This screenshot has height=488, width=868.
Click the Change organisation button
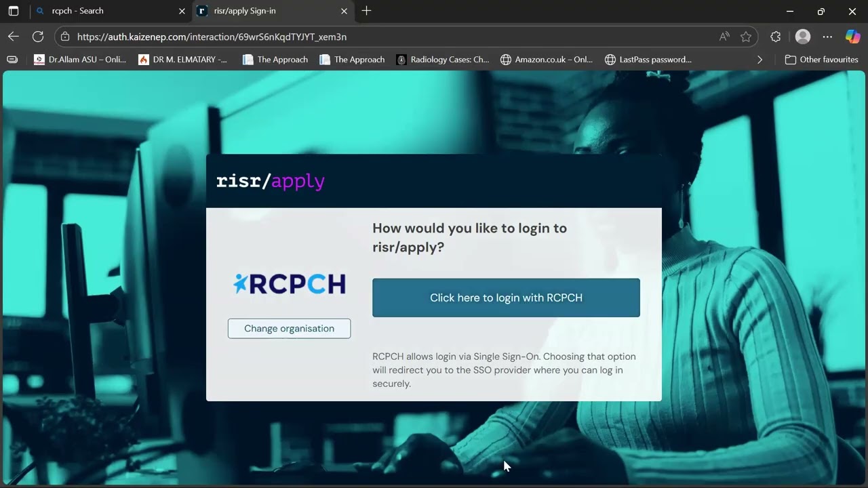[289, 329]
